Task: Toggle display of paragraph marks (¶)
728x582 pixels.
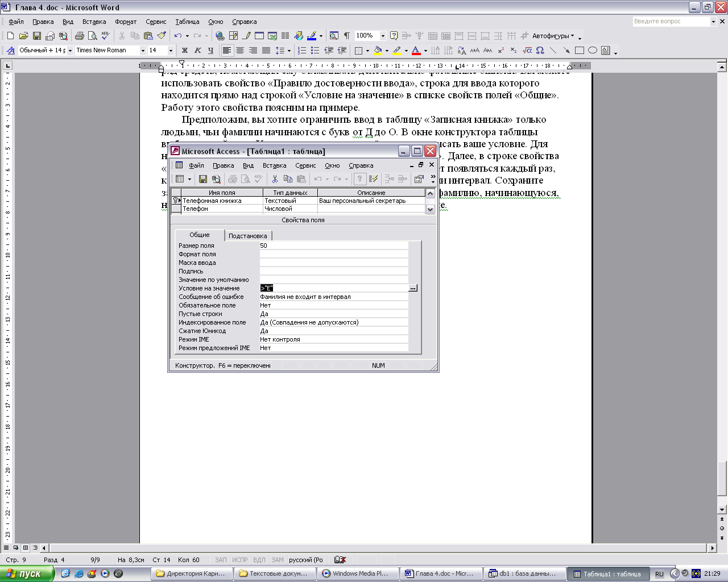Action: [x=346, y=36]
